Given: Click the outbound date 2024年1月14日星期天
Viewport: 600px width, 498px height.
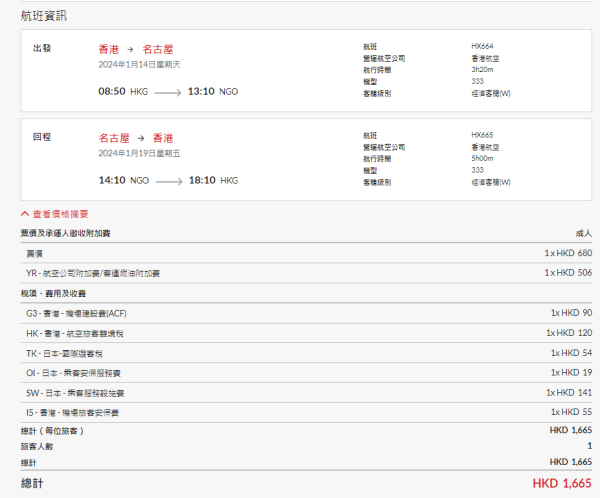Looking at the screenshot, I should coord(138,64).
